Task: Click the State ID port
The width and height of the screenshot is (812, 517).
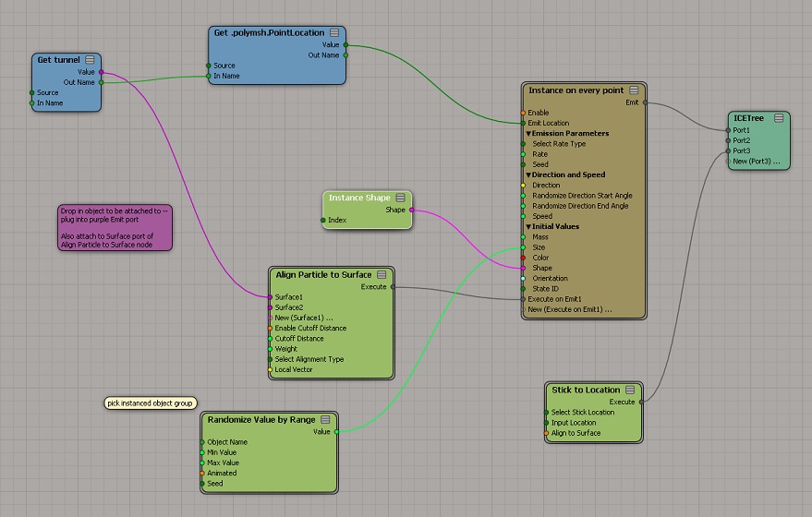Action: [x=523, y=289]
